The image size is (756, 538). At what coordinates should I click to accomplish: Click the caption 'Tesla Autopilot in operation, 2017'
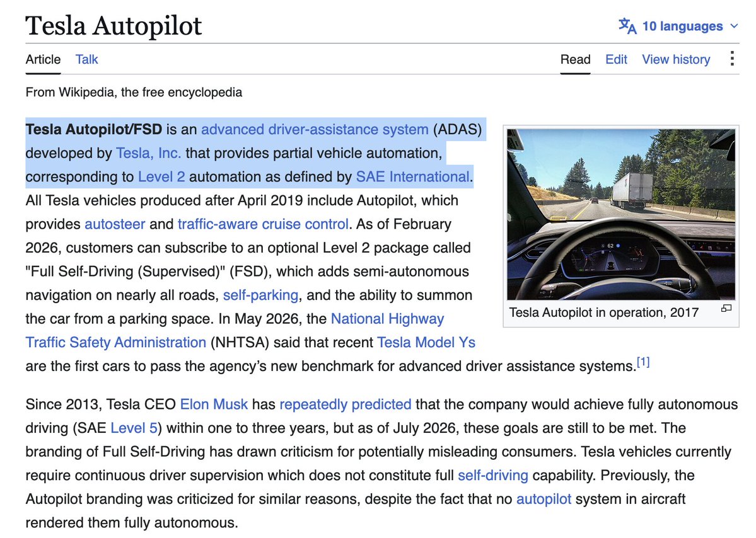[x=604, y=312]
